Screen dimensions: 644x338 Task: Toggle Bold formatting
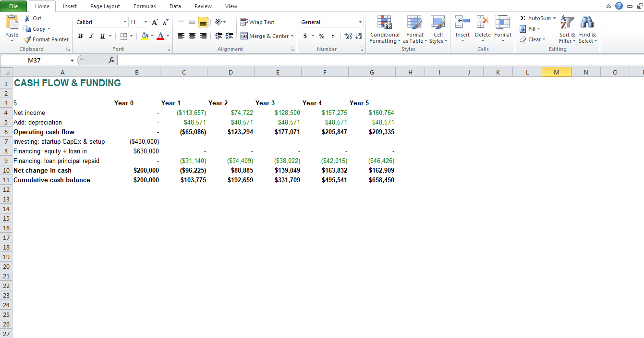coord(80,36)
